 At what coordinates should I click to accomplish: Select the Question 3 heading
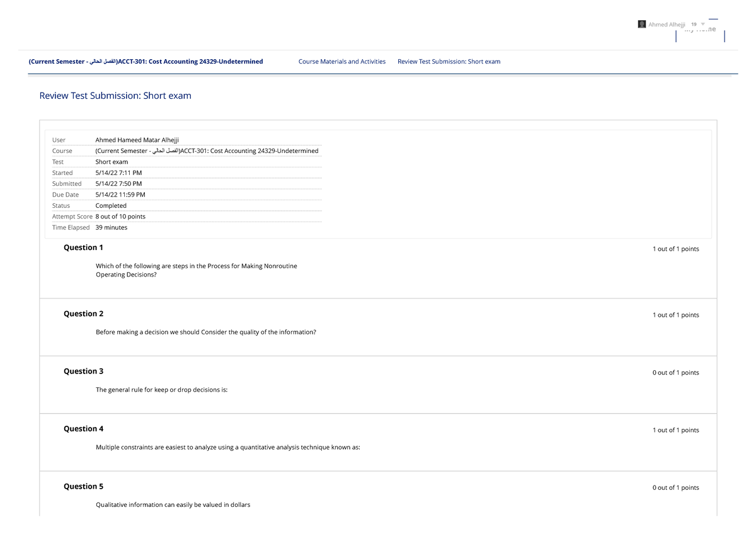83,371
